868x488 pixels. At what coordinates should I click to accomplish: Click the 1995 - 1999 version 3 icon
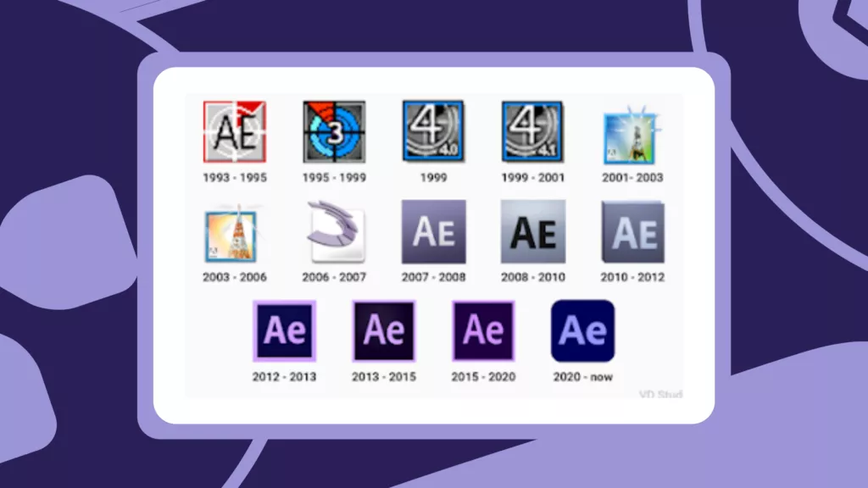click(334, 131)
